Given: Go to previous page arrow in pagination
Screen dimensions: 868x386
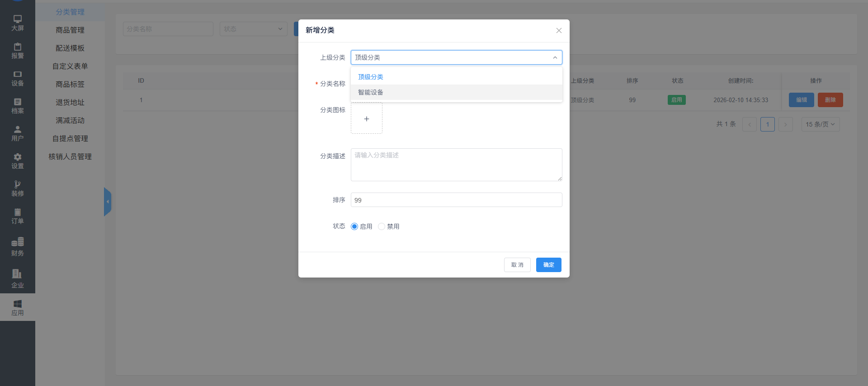Looking at the screenshot, I should tap(750, 124).
